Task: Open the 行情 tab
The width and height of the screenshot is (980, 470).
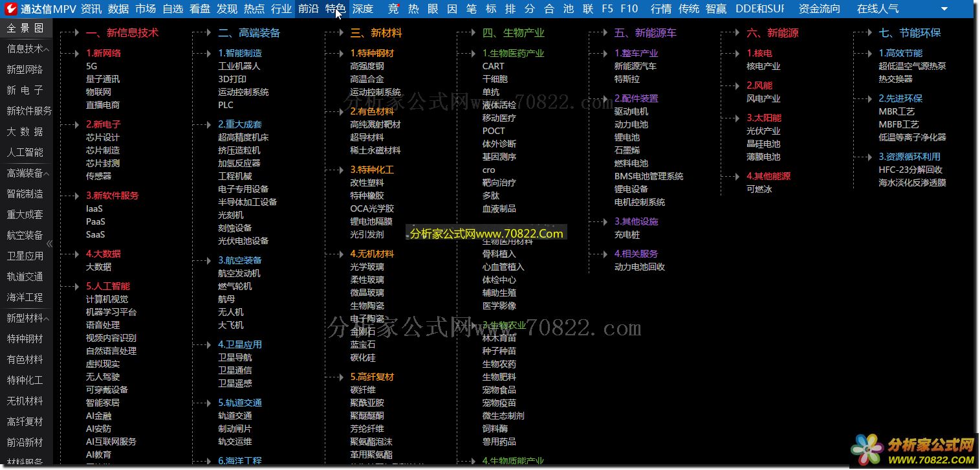Action: pyautogui.click(x=661, y=9)
